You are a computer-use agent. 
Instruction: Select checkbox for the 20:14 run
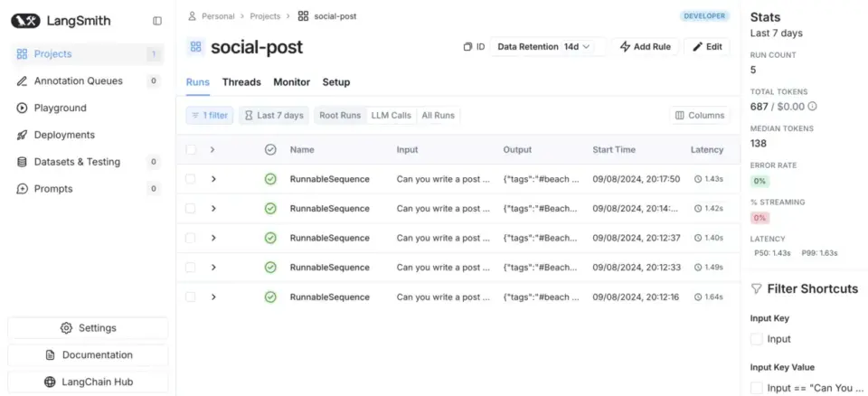191,208
